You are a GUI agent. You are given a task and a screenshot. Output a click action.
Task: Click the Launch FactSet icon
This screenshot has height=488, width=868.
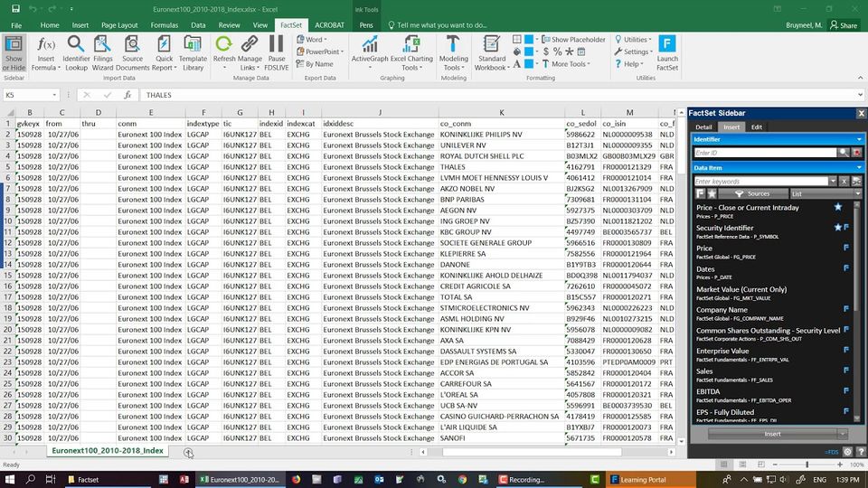[667, 53]
